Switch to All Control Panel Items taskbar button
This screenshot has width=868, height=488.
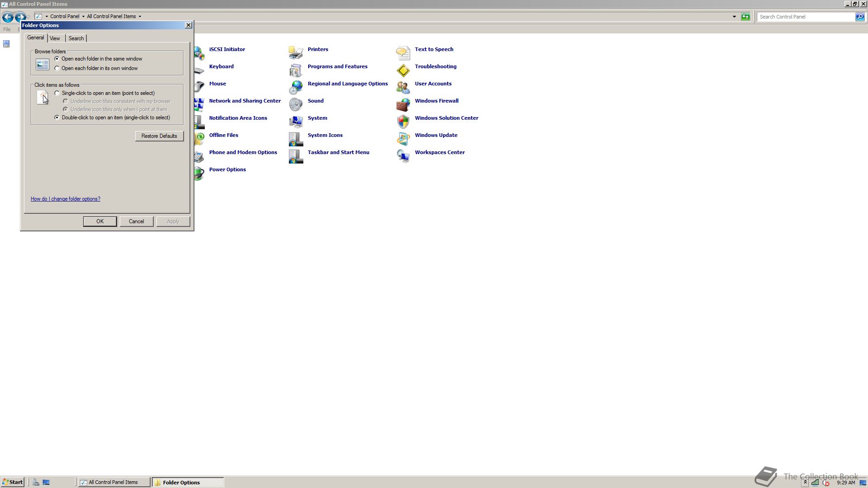114,482
